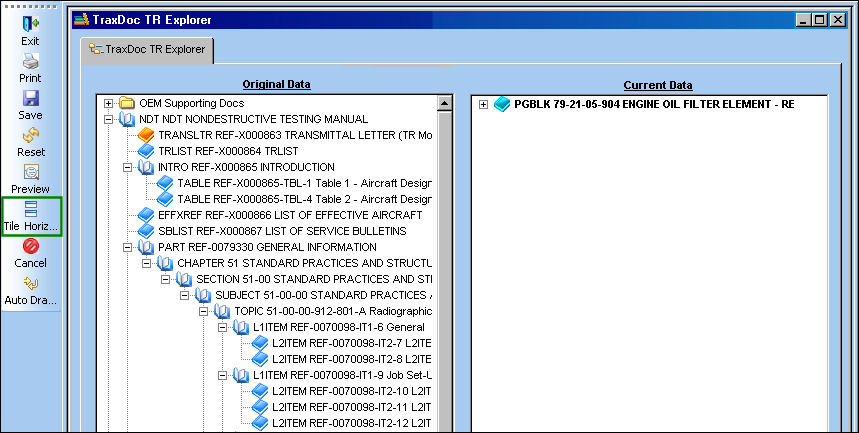Select TABLE REF-X000865-TBL-1 Table 1 row

(305, 183)
